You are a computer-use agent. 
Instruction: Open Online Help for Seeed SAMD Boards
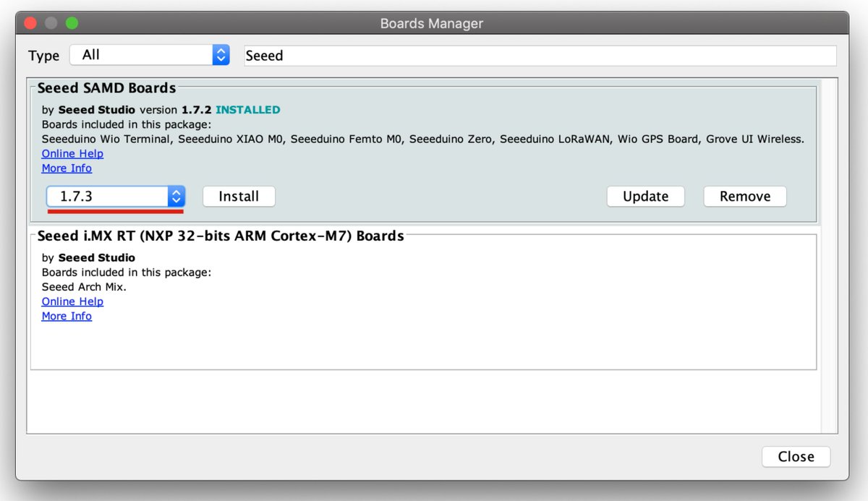point(72,153)
